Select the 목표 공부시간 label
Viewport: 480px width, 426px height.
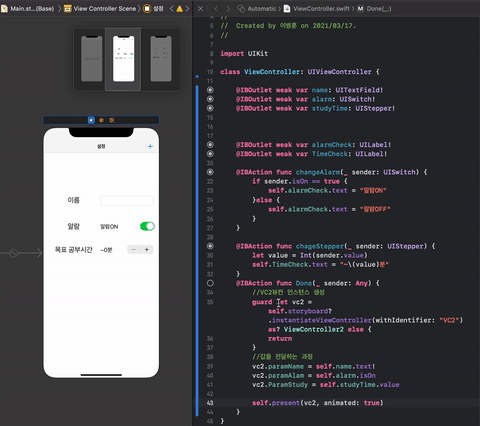73,250
